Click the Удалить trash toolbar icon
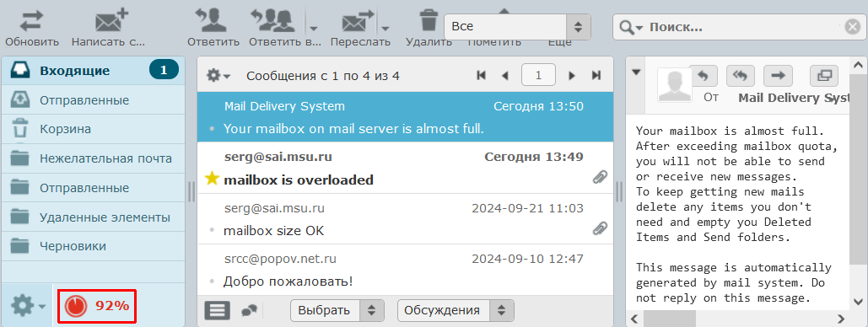The image size is (868, 327). [429, 20]
